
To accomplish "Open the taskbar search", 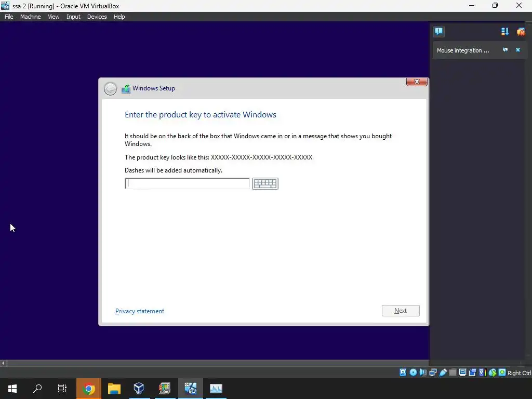I will pyautogui.click(x=37, y=389).
